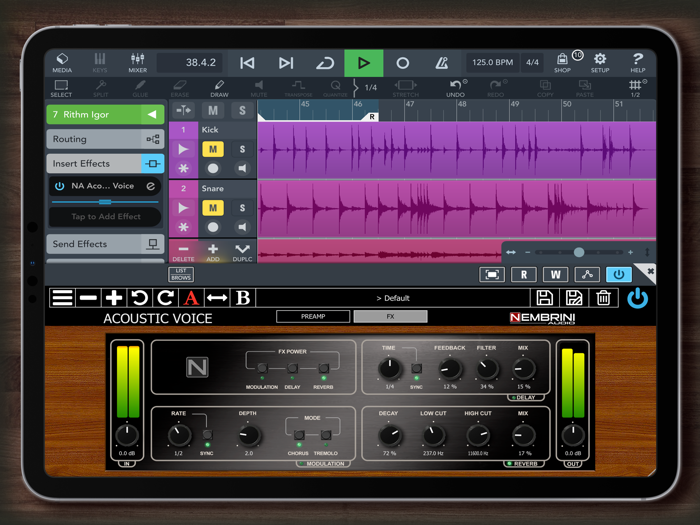This screenshot has height=525, width=700.
Task: Enable automation Write (W) button
Action: coord(555,275)
